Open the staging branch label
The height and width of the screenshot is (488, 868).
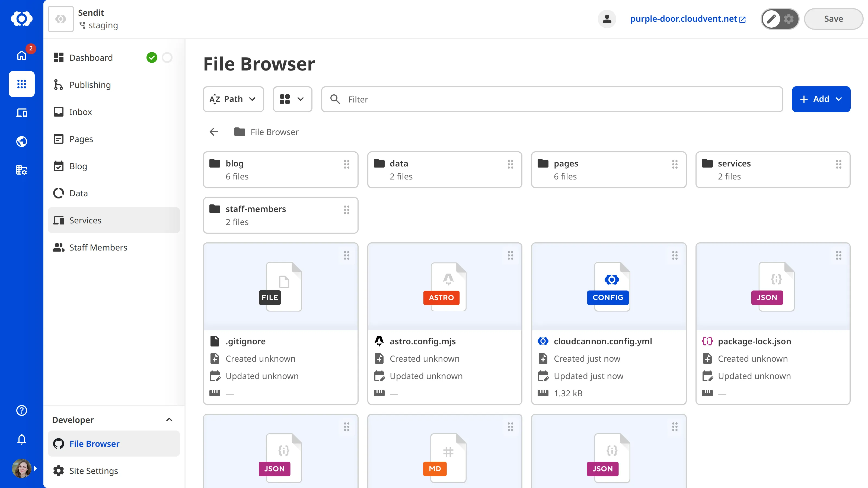coord(98,25)
